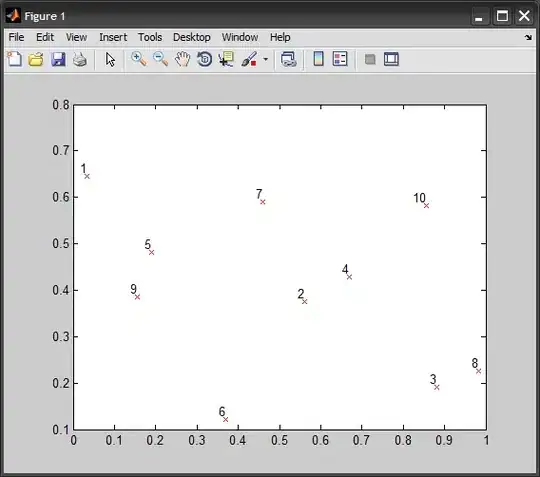
Task: Select the Edit Plot arrow tool
Action: point(110,59)
